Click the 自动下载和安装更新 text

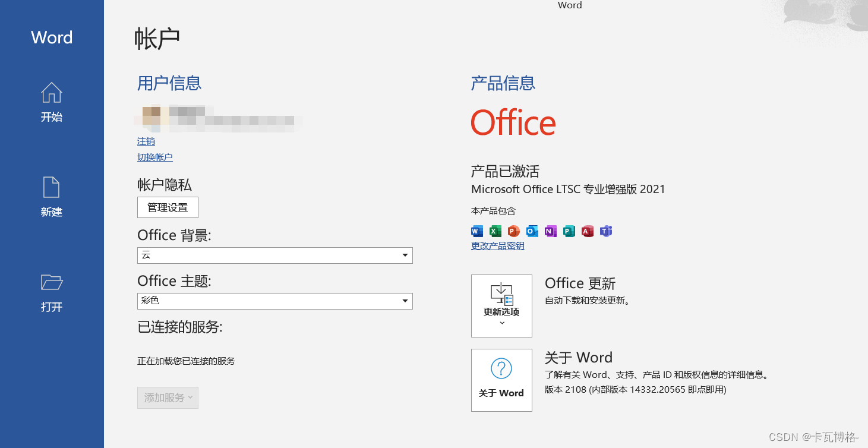(x=587, y=301)
